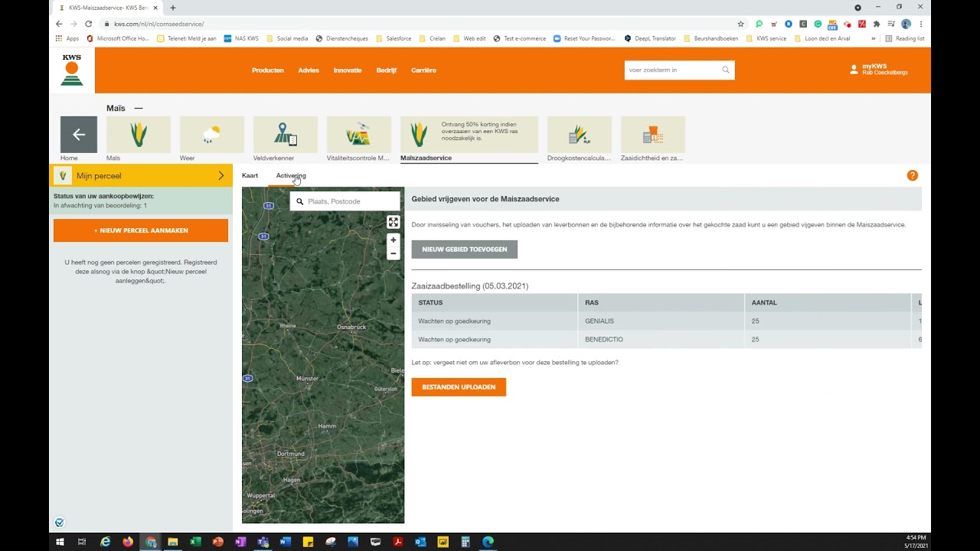Select the BENEDICTIO cell
This screenshot has height=551, width=980.
[x=661, y=340]
